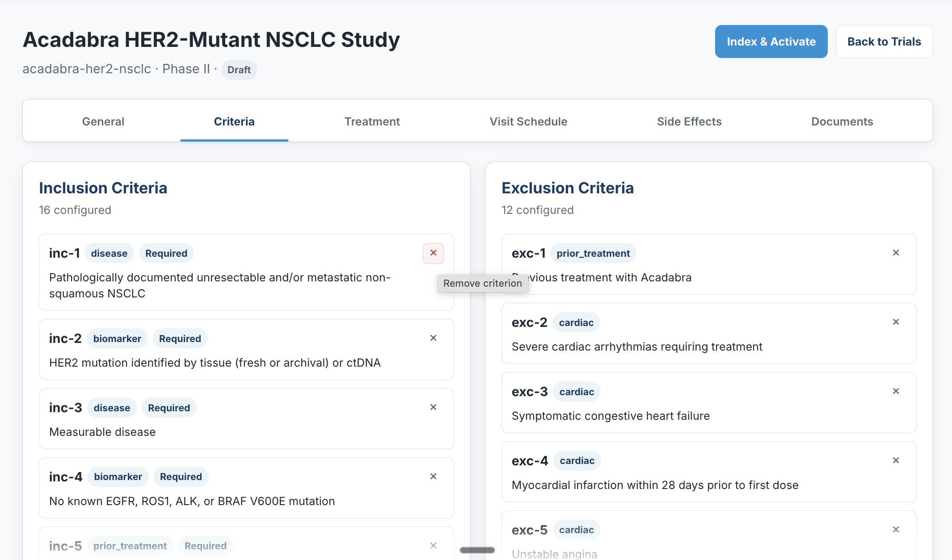The height and width of the screenshot is (560, 952).
Task: Click the disease tag on inc-1
Action: coord(109,253)
